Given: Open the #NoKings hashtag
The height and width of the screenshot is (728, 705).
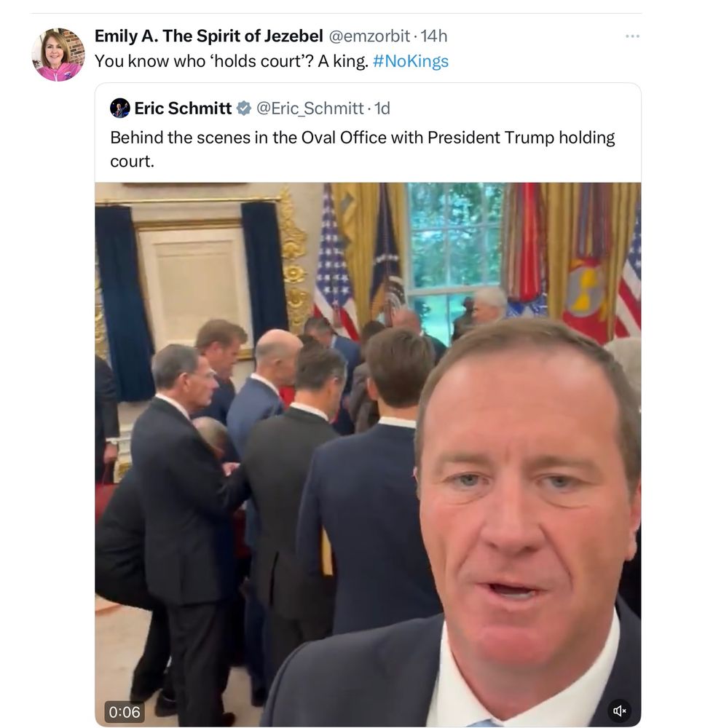Looking at the screenshot, I should coord(411,61).
